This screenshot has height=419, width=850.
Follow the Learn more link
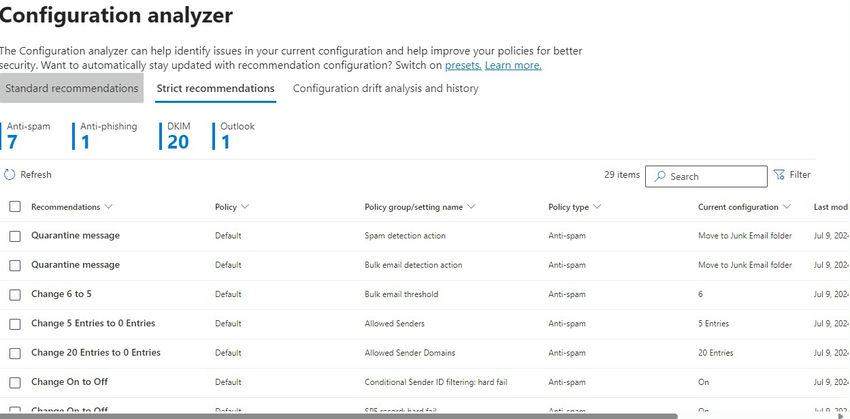pos(513,65)
